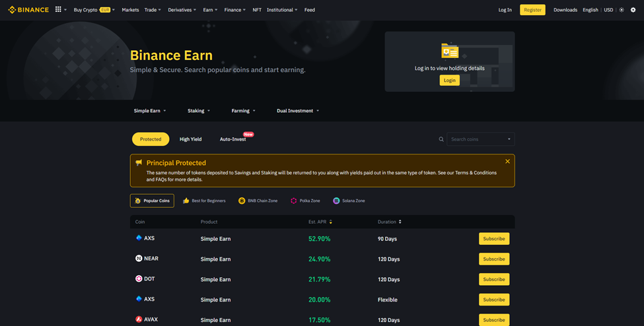
Task: Click the 52.90% APR value
Action: click(x=320, y=238)
